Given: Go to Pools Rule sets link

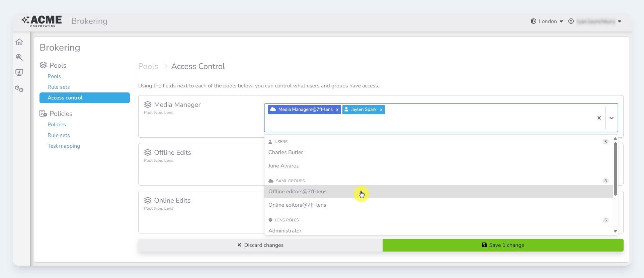Looking at the screenshot, I should coord(59,87).
